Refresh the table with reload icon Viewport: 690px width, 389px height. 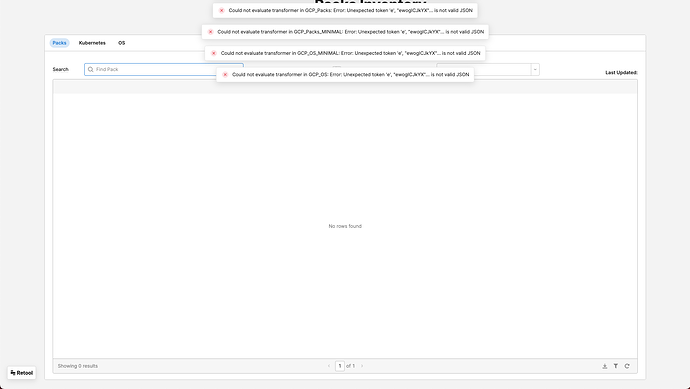(x=627, y=366)
